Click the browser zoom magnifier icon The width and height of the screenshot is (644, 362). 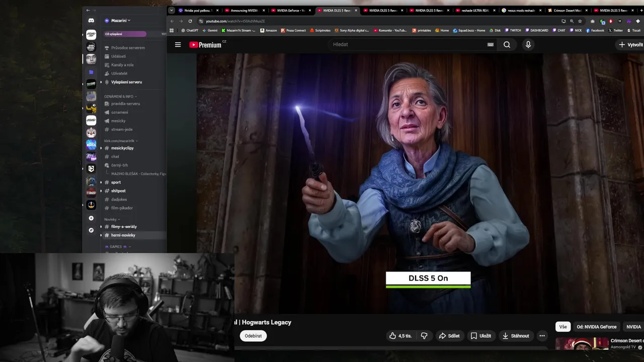pos(572,21)
